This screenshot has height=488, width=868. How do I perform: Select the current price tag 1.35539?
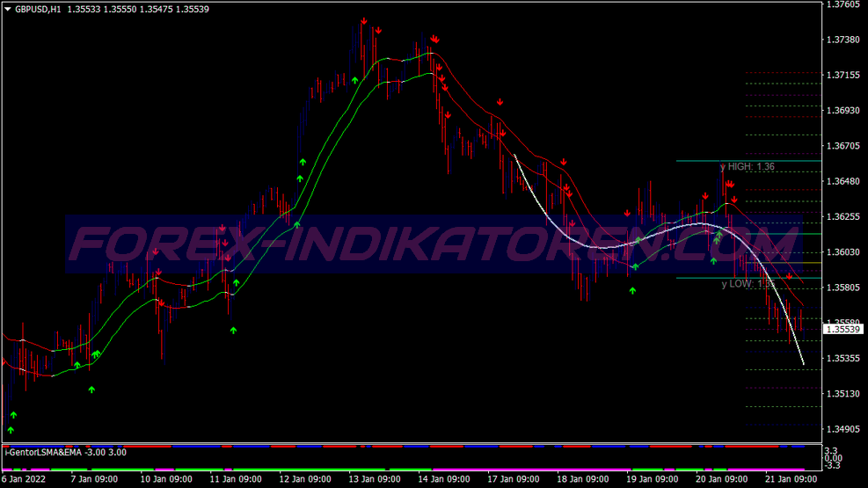click(842, 329)
